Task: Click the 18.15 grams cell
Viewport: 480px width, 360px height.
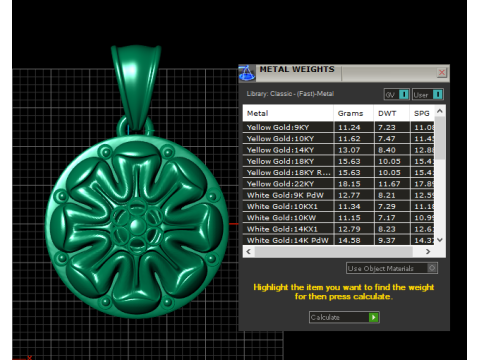Action: (x=353, y=184)
